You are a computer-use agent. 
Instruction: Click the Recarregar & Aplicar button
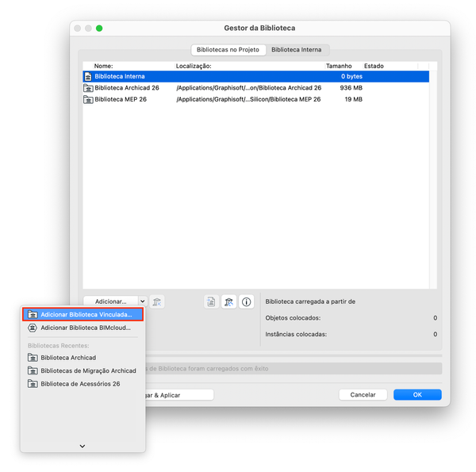tap(179, 395)
